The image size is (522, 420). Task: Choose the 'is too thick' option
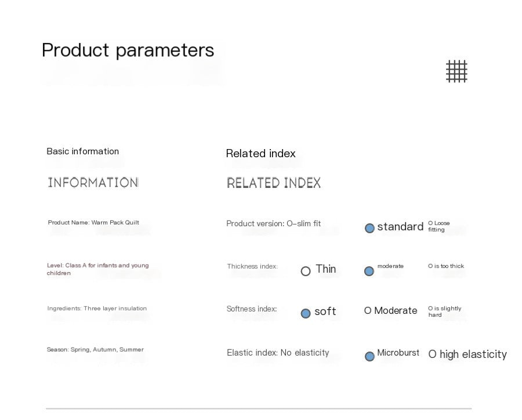pos(446,266)
